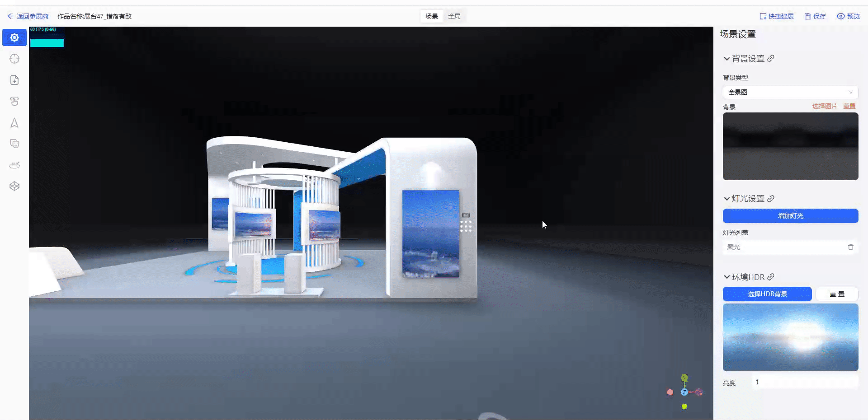868x420 pixels.
Task: Open the mask/material icon in sidebar
Action: 14,144
